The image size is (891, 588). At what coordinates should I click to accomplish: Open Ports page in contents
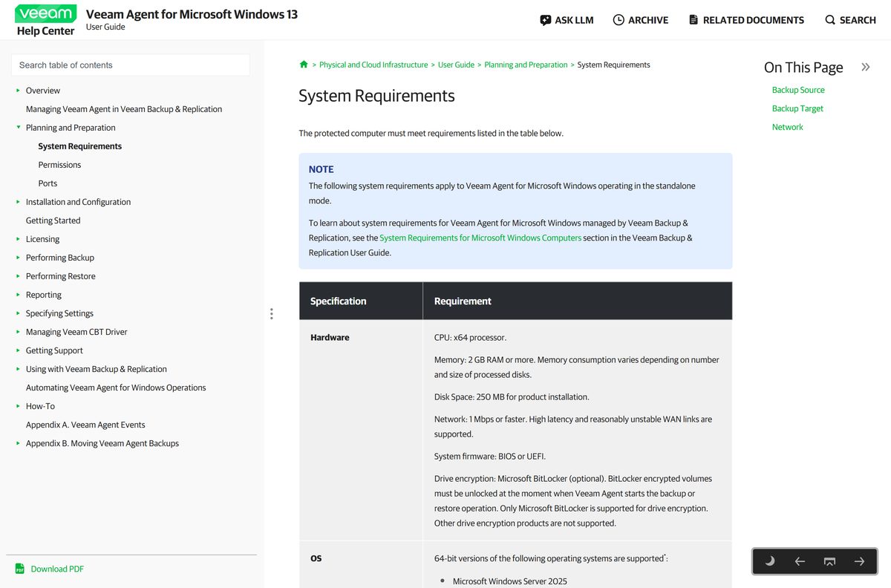[x=48, y=183]
